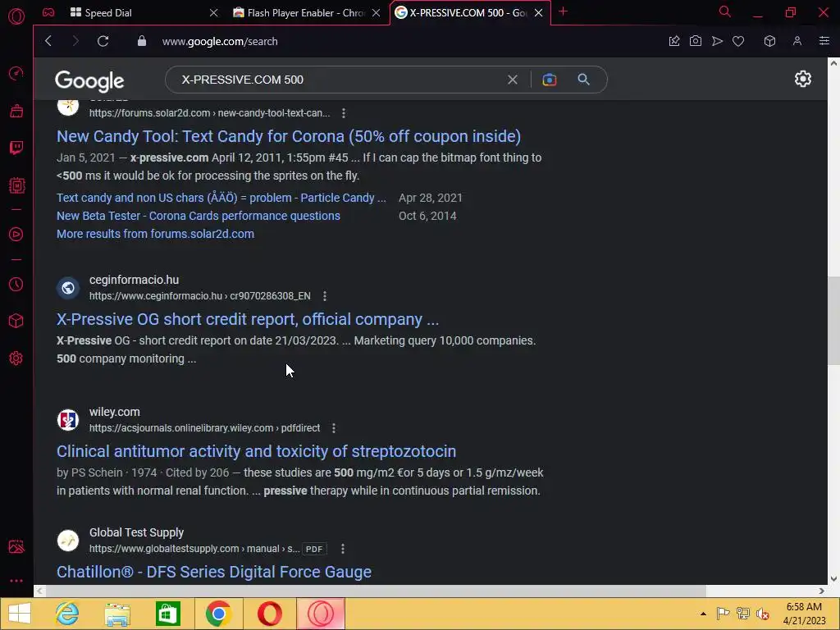The width and height of the screenshot is (840, 630).
Task: Open GX Control speedometer sidebar icon
Action: click(16, 73)
